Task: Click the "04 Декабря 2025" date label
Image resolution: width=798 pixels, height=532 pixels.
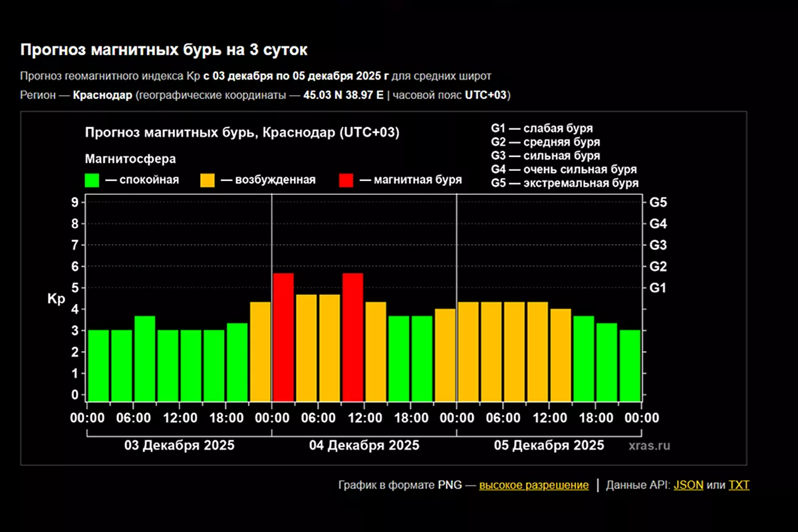Action: 364,446
